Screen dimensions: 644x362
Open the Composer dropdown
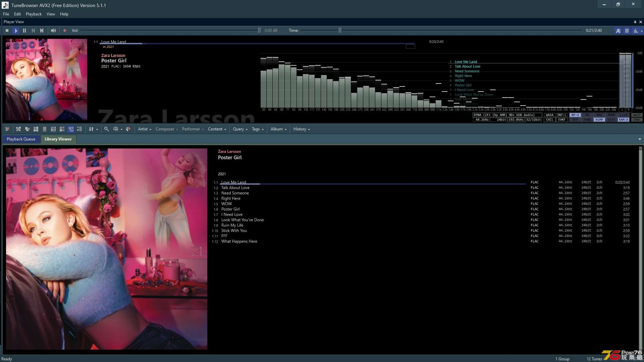click(166, 129)
